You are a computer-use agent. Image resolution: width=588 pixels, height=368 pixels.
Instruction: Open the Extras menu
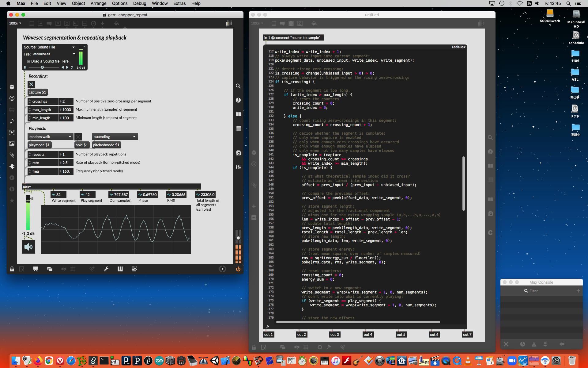[x=179, y=3]
